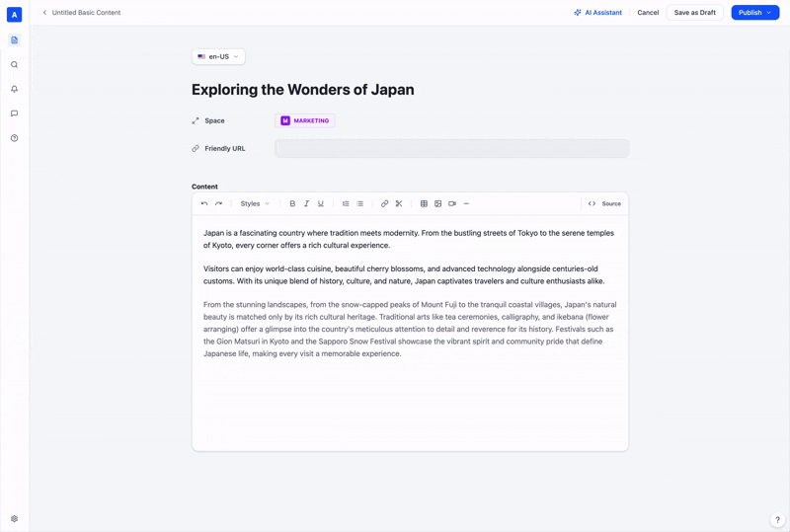
Task: Open notifications bell in sidebar
Action: (x=14, y=89)
